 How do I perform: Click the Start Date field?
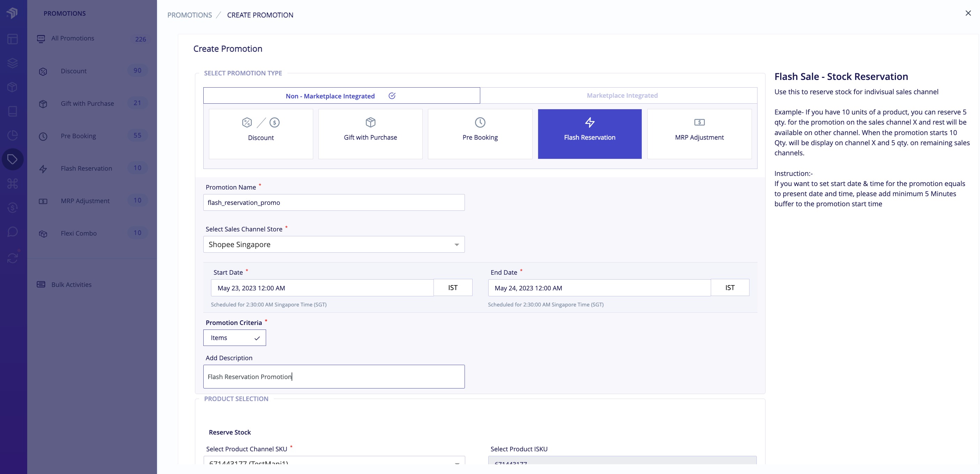tap(322, 288)
